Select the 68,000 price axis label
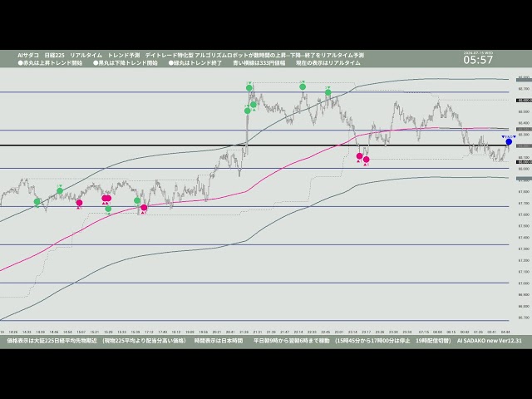Viewport: 532px width, 399px height. click(524, 169)
